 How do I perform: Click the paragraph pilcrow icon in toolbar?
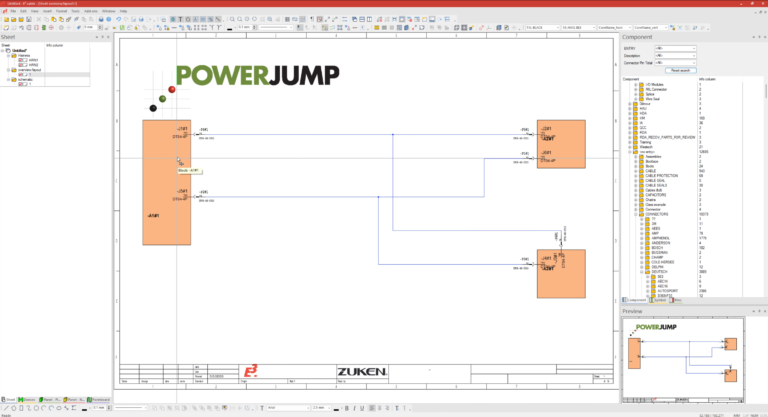coord(312,19)
